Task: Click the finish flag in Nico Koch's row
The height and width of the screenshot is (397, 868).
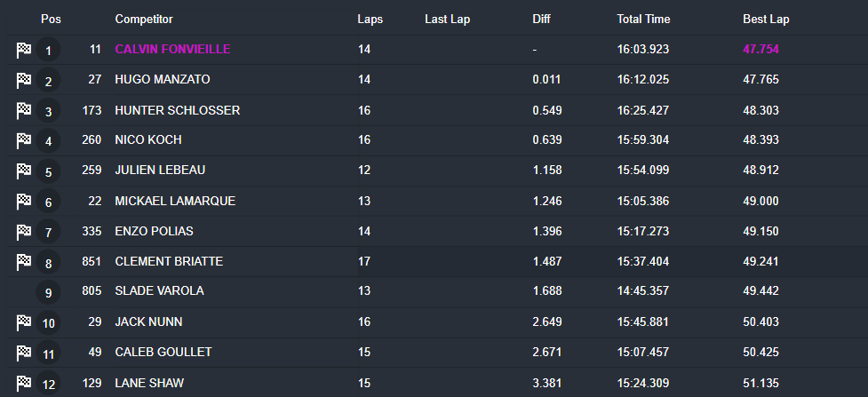Action: click(24, 141)
